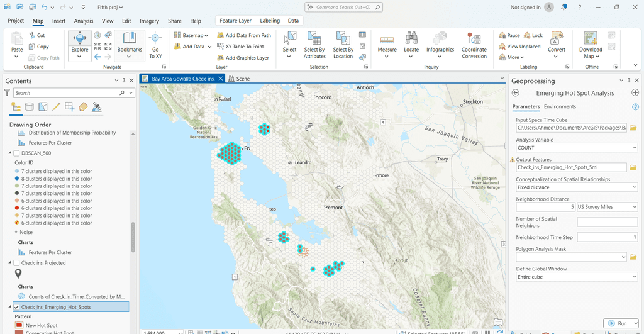Click the Paste clipboard icon
The height and width of the screenshot is (334, 644).
pyautogui.click(x=17, y=40)
